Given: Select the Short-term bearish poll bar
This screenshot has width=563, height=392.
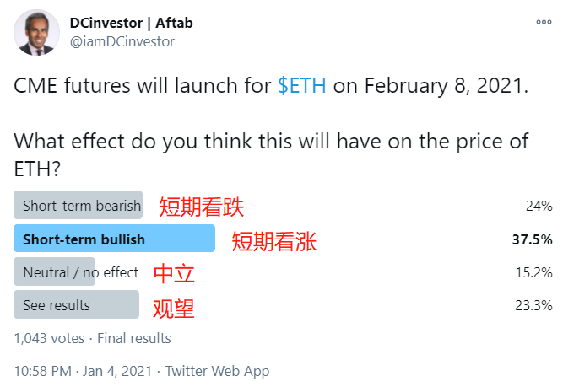Looking at the screenshot, I should [x=78, y=205].
